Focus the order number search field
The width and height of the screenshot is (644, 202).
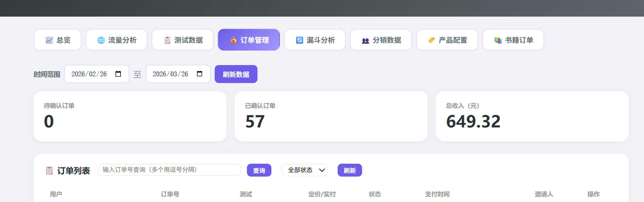(x=169, y=170)
